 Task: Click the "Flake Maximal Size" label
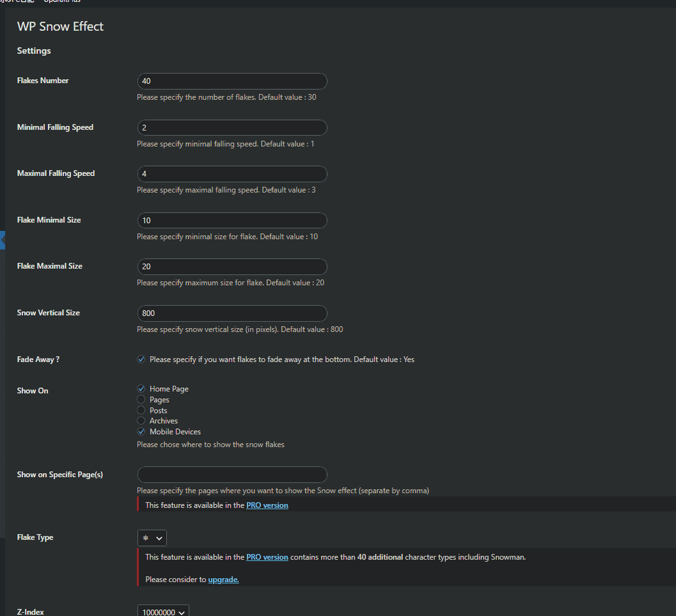(50, 266)
